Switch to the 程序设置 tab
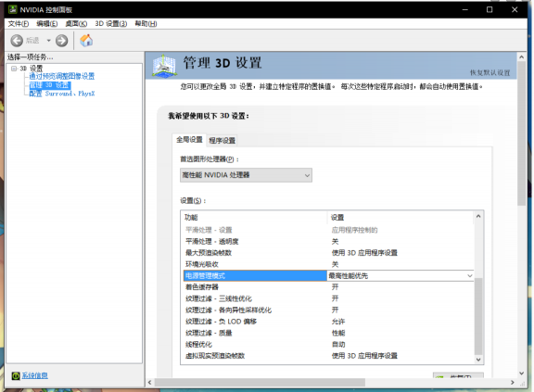The image size is (534, 392). pos(222,140)
